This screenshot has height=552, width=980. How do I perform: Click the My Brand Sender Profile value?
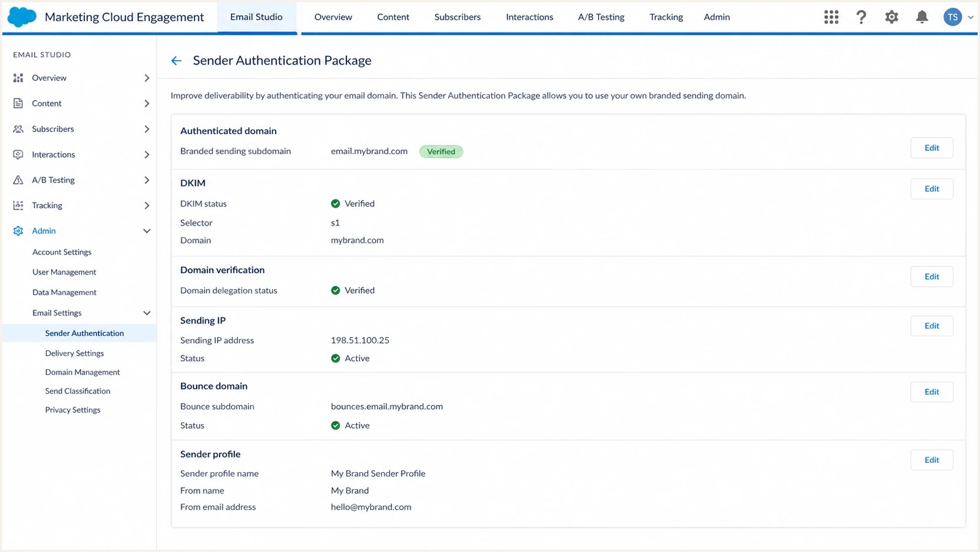click(x=378, y=473)
